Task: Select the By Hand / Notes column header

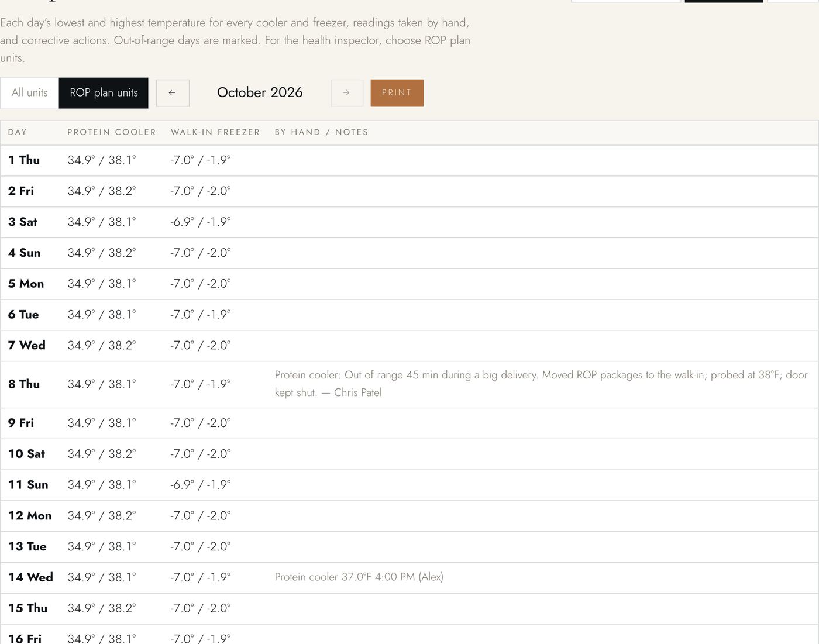Action: click(322, 132)
